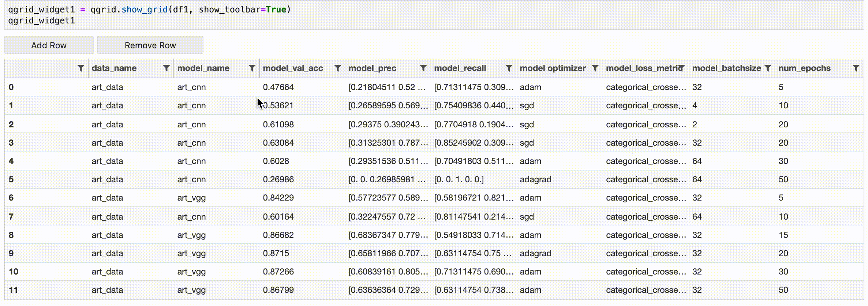Open filter for num_epochs column
The image size is (868, 306).
tap(856, 68)
